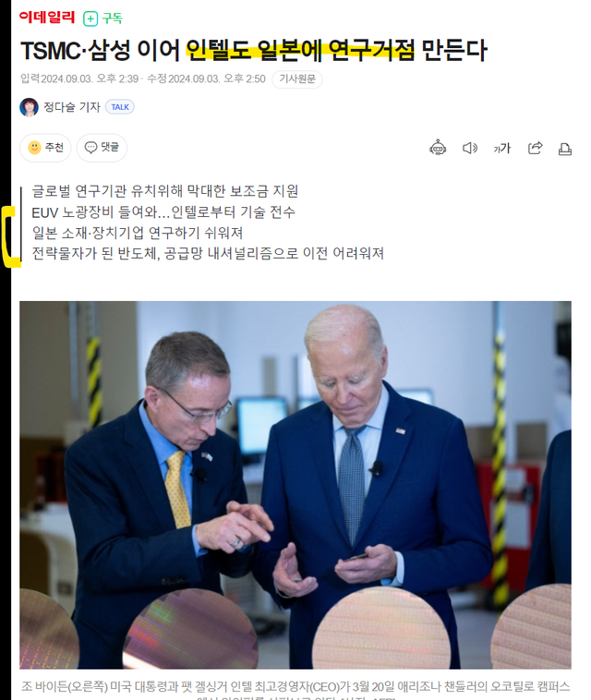The height and width of the screenshot is (700, 591).
Task: Click reporter 정다슬's profile photo
Action: click(x=29, y=107)
